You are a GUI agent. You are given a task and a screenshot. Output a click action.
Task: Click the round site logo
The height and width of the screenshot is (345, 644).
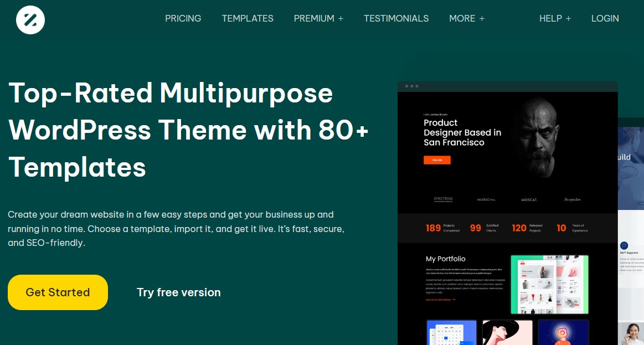(x=30, y=20)
